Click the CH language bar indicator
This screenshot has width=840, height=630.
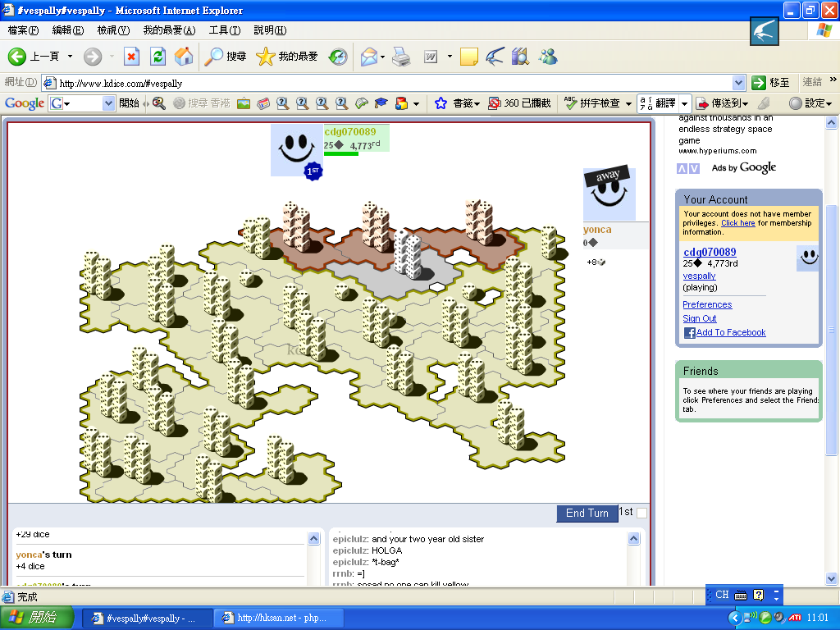pyautogui.click(x=722, y=595)
